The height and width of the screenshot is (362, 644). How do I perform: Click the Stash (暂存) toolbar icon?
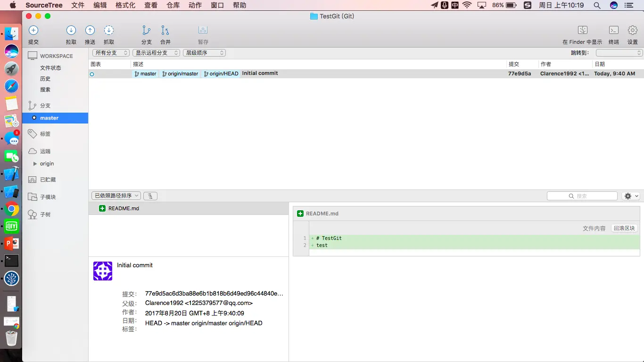[203, 30]
